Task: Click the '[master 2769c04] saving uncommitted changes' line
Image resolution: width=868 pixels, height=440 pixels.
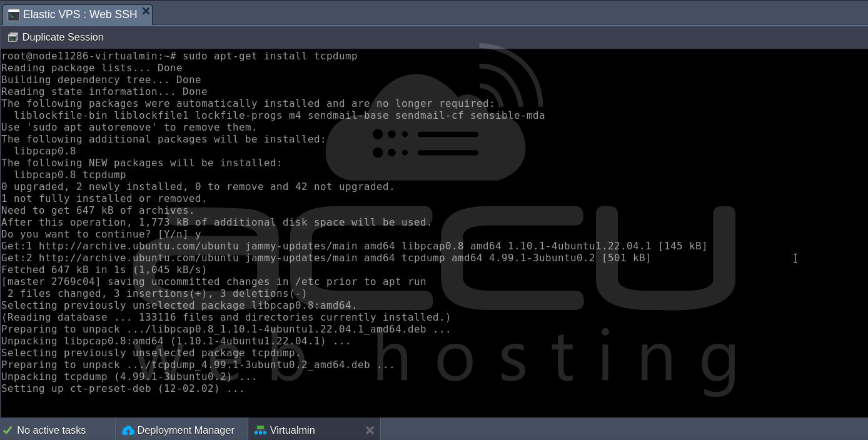Action: coord(214,282)
